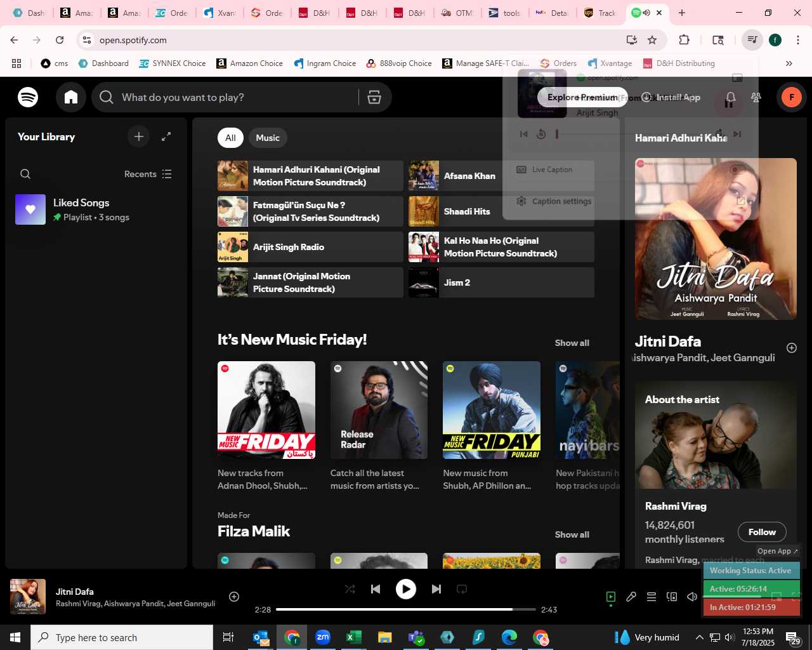Open the Recents sort options
The image size is (812, 650).
pos(148,174)
